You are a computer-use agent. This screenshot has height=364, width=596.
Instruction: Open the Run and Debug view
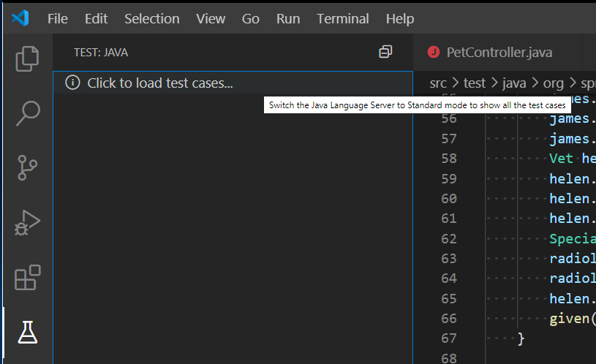27,223
